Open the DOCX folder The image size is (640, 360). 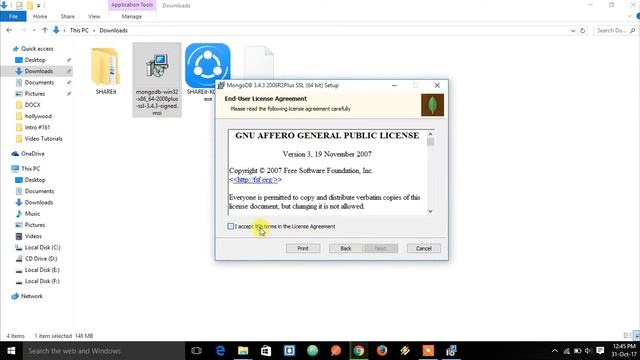32,105
